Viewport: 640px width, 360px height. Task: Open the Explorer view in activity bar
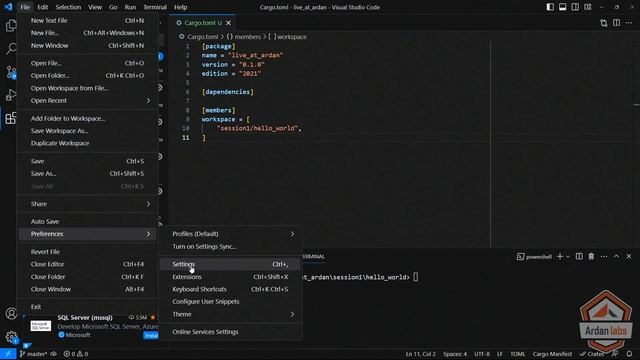click(11, 26)
